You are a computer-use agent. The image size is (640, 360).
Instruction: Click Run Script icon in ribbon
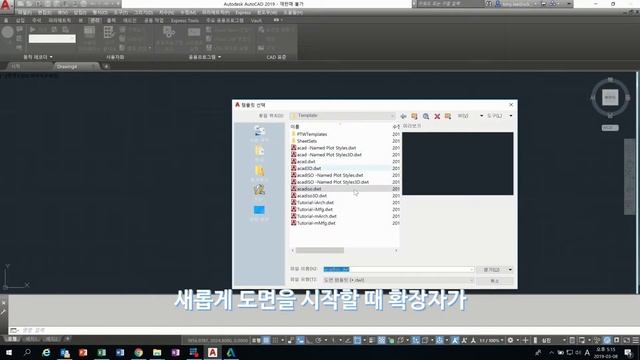[x=194, y=33]
